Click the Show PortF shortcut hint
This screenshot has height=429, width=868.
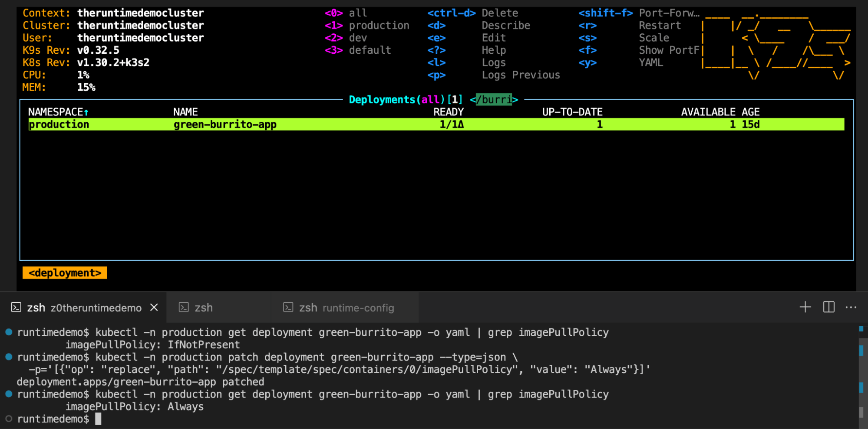point(669,50)
